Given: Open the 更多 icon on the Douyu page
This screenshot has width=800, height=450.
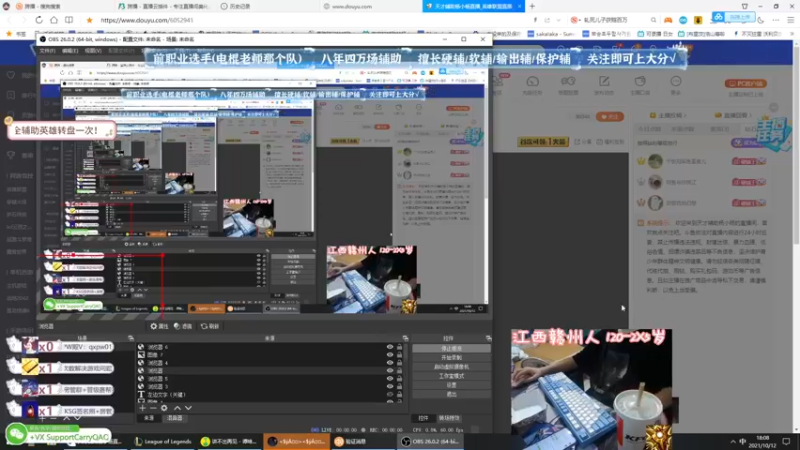Looking at the screenshot, I should click(676, 82).
